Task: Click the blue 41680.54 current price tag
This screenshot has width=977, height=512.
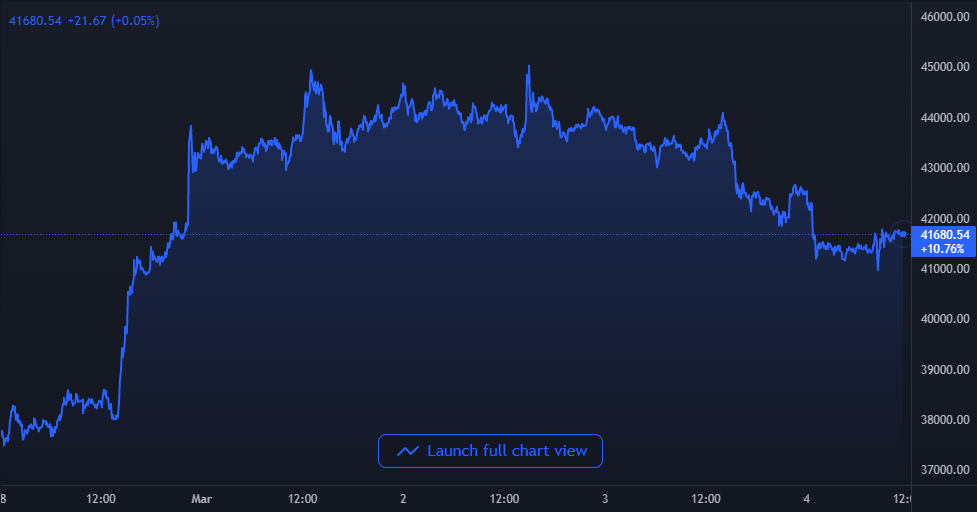Action: tap(943, 235)
